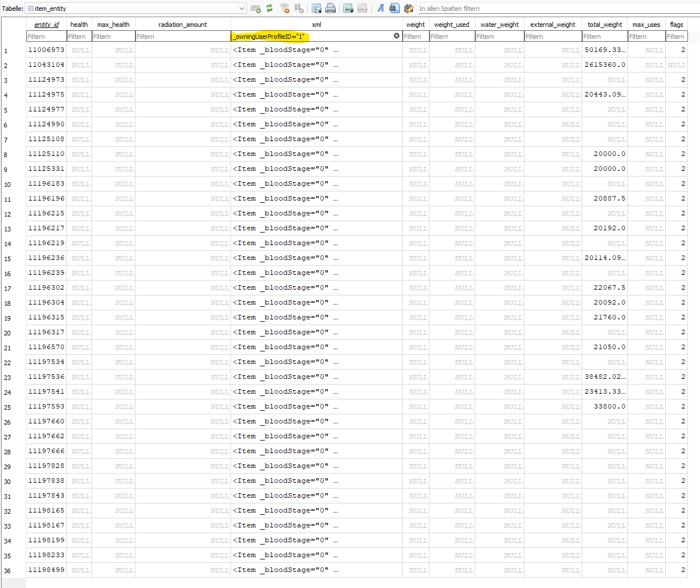
Task: Click the filter field under health column
Action: click(79, 37)
